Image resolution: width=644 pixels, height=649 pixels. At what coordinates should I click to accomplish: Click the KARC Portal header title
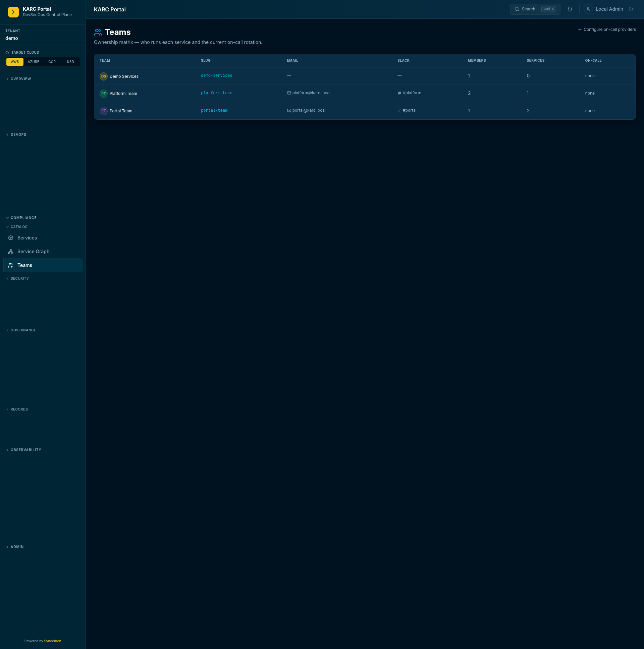[x=110, y=9]
